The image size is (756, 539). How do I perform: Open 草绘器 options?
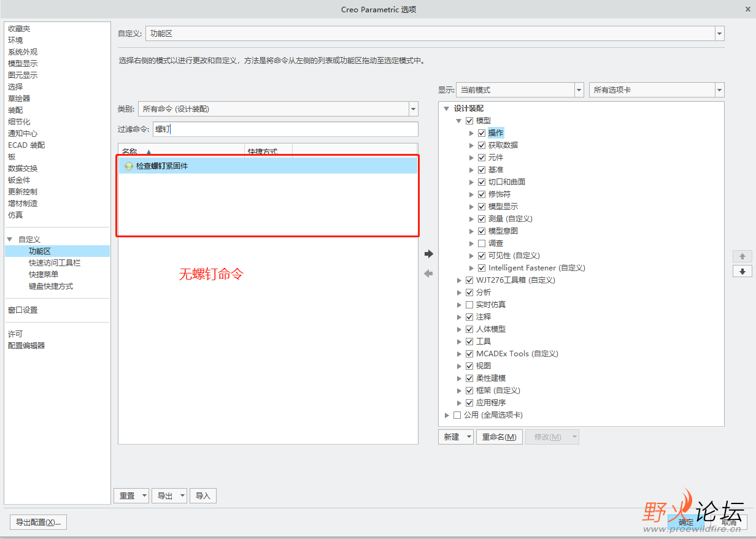[19, 99]
